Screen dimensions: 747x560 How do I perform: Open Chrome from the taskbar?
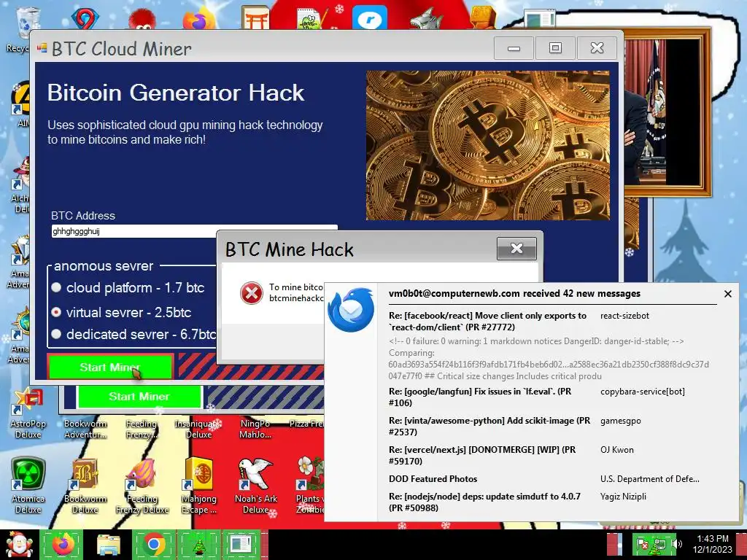pos(153,545)
